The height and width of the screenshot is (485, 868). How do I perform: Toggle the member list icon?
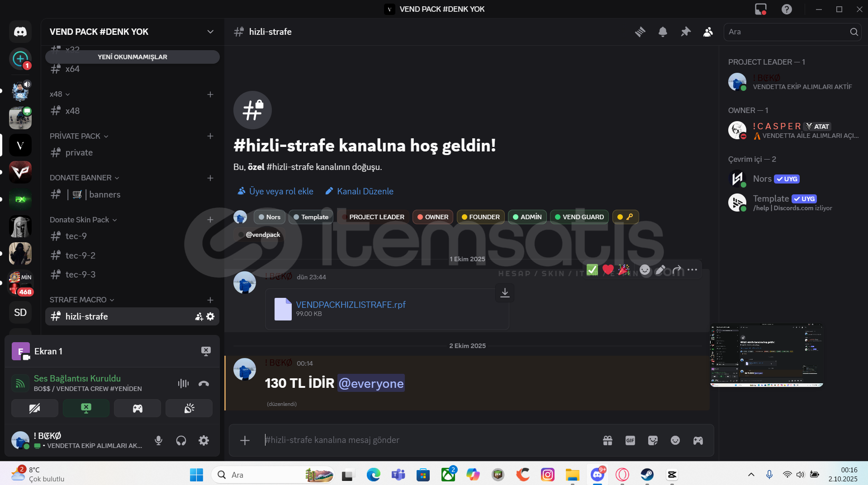[708, 32]
